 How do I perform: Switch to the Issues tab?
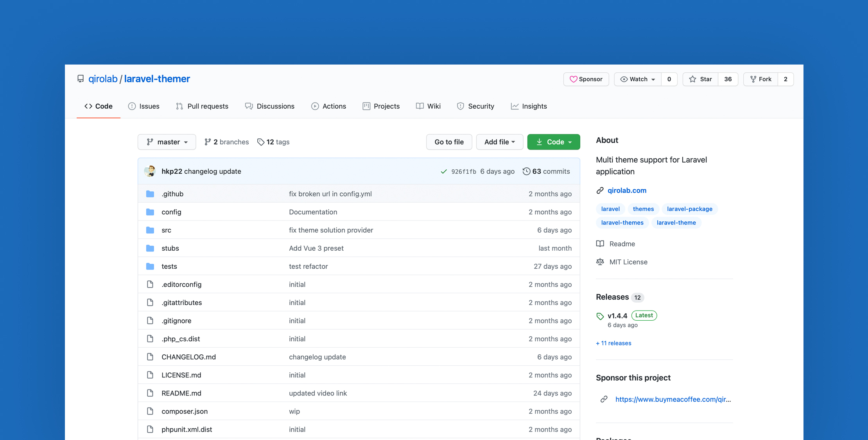point(144,106)
